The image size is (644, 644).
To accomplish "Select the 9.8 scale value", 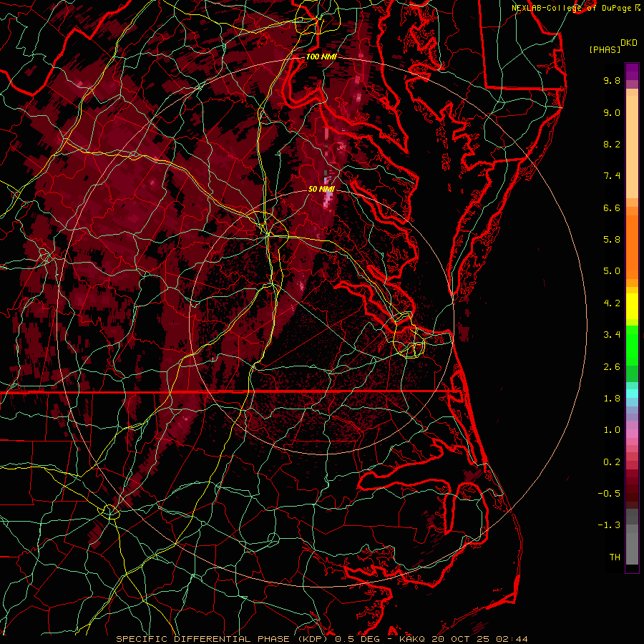I will point(612,80).
